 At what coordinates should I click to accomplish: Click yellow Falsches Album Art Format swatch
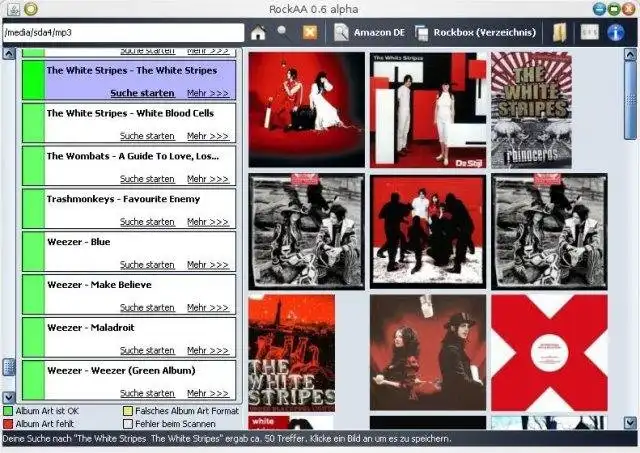click(128, 411)
